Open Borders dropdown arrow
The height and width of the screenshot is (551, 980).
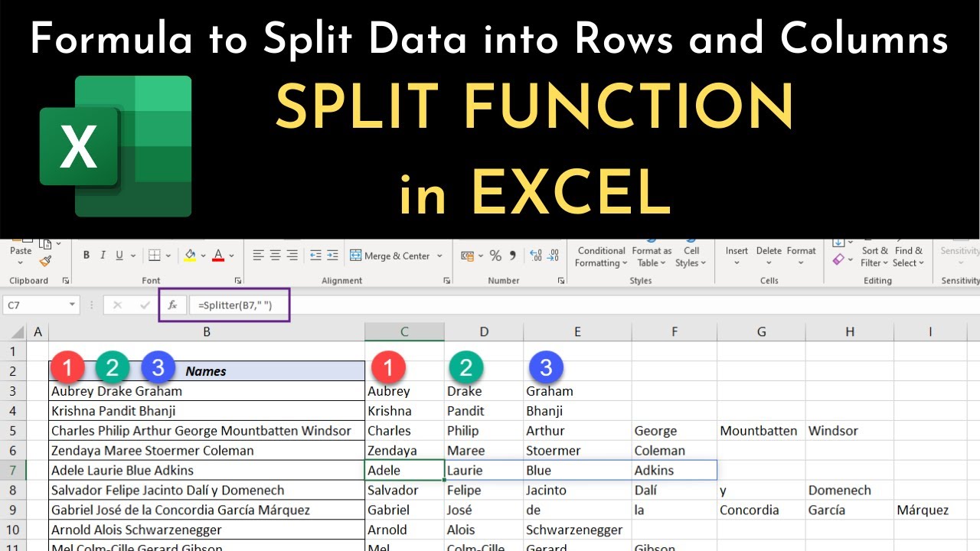click(167, 256)
